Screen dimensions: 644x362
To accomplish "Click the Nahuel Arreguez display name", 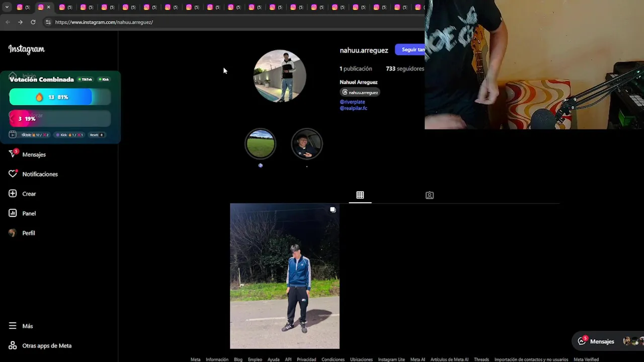I will point(359,82).
